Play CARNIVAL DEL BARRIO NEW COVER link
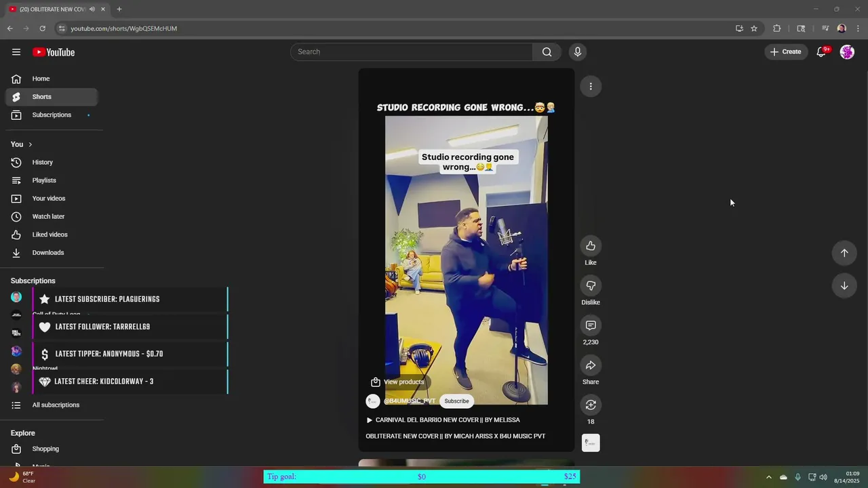Screen dimensions: 868x488 [443, 420]
